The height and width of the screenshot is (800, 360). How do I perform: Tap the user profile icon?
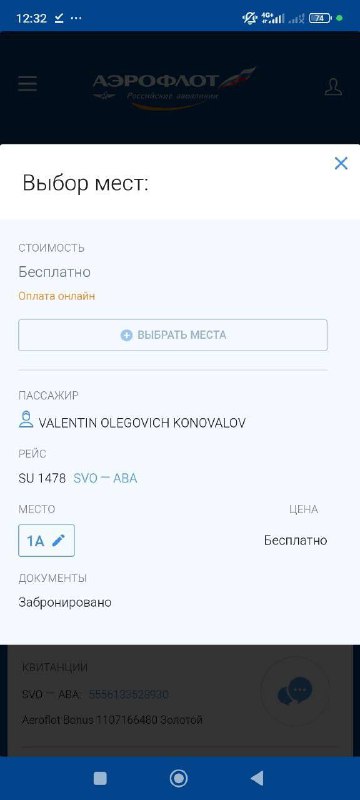click(x=333, y=86)
